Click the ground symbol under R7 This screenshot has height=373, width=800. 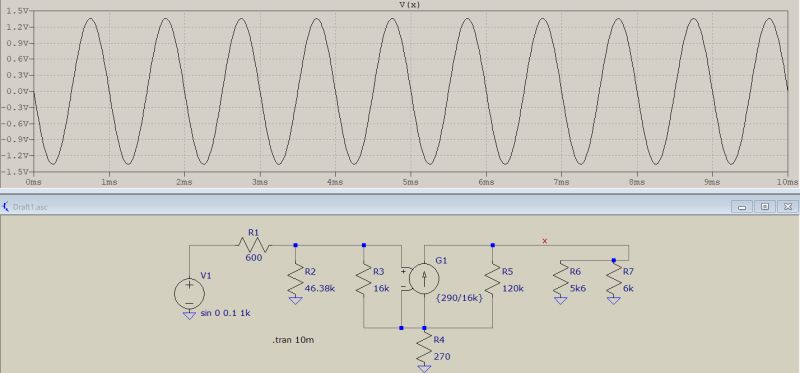[x=614, y=301]
